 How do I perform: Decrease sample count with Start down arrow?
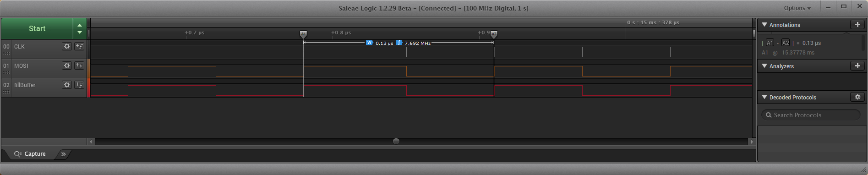click(80, 32)
